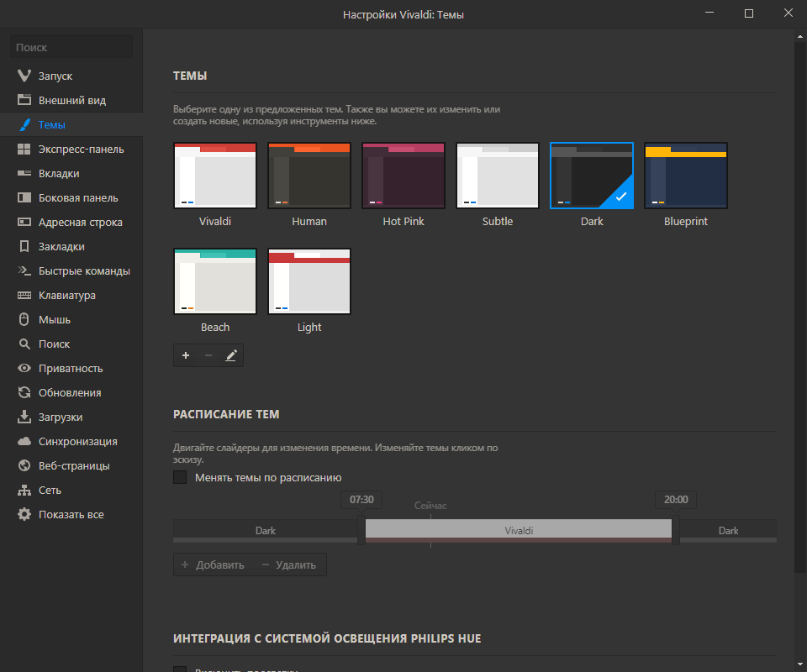The image size is (807, 672).
Task: Open Express Panel settings via grid icon
Action: (x=24, y=150)
